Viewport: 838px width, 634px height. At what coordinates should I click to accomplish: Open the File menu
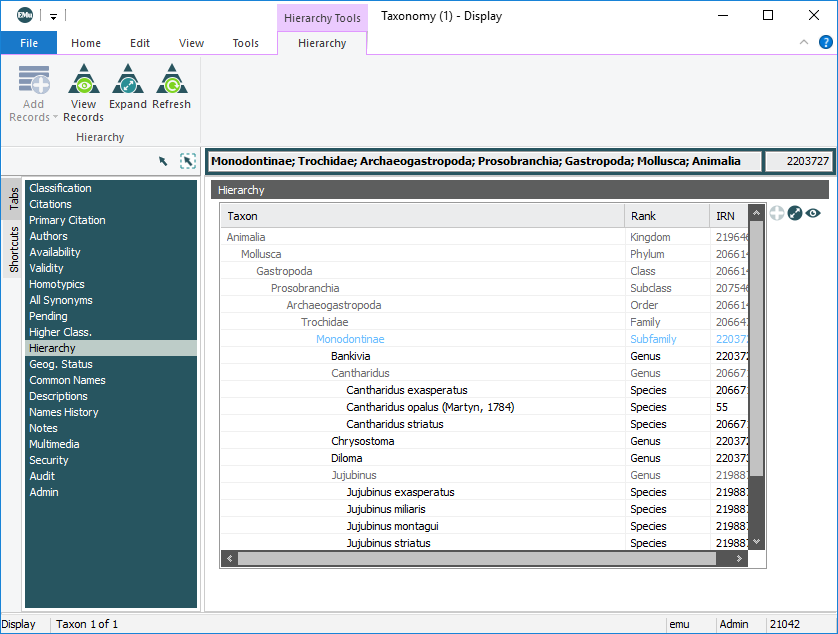(x=29, y=43)
